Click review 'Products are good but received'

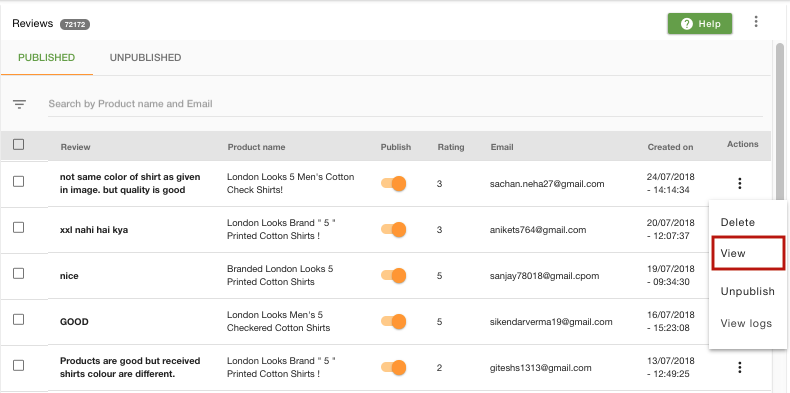(x=130, y=367)
